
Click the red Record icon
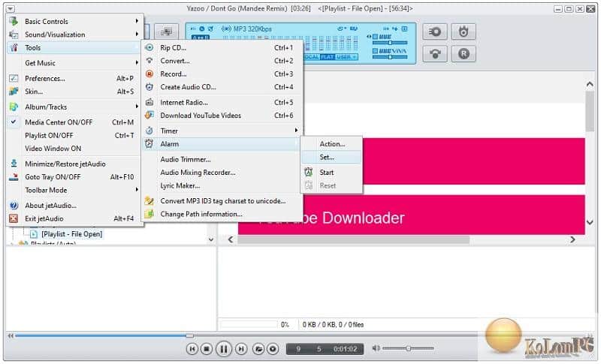point(149,74)
